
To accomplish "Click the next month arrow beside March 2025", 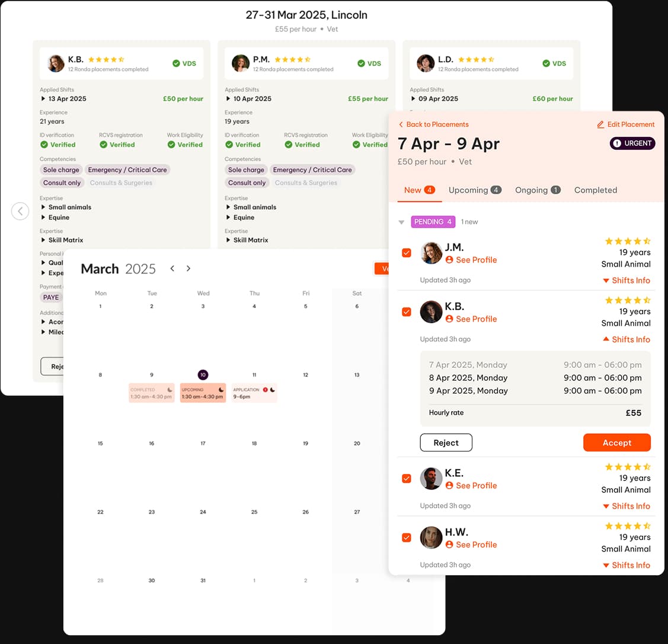I will click(188, 268).
